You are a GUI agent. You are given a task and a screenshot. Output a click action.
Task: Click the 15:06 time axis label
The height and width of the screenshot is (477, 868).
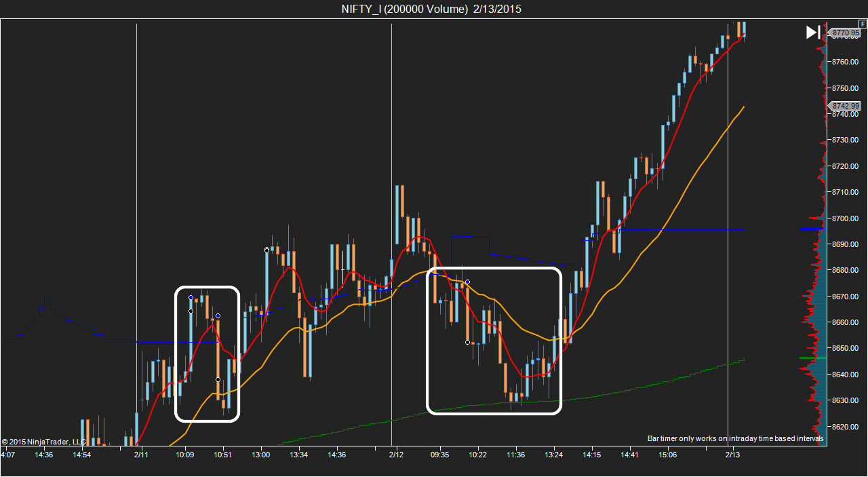(668, 455)
